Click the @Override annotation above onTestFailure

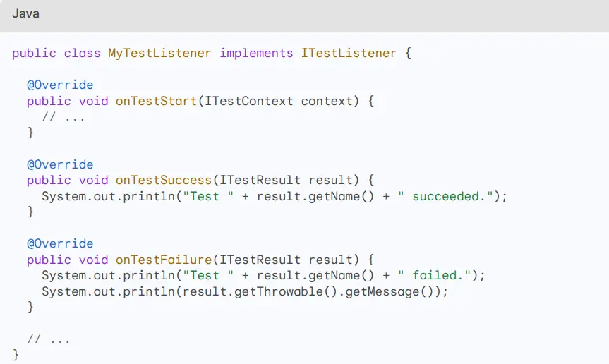click(x=60, y=243)
